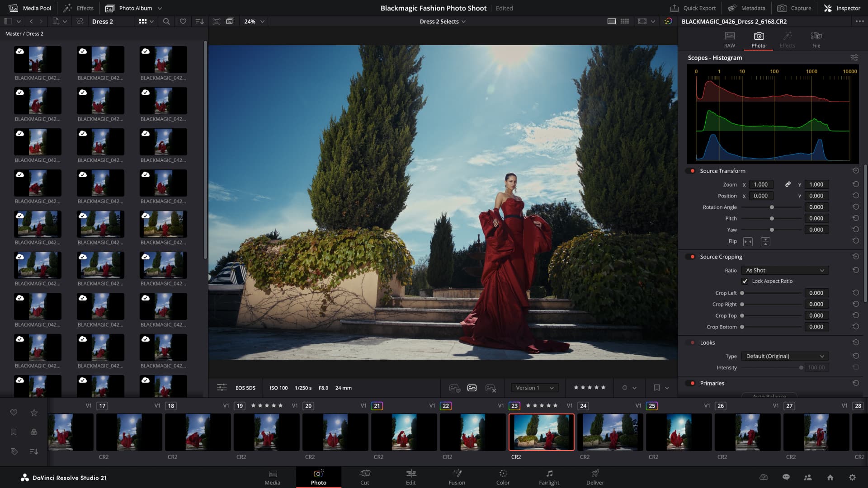This screenshot has height=488, width=868.
Task: Toggle the Source Cropping section enable switch
Action: (x=691, y=256)
